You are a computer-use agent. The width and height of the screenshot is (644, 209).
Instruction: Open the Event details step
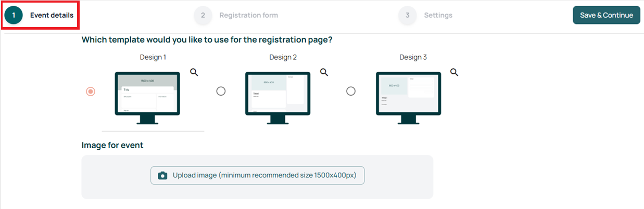[52, 16]
